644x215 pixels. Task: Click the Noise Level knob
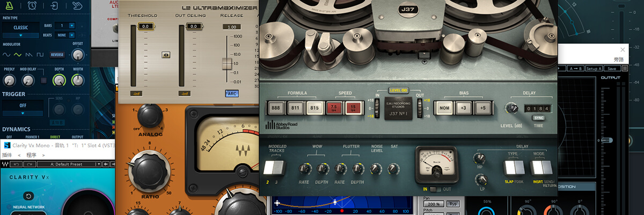[376, 169]
